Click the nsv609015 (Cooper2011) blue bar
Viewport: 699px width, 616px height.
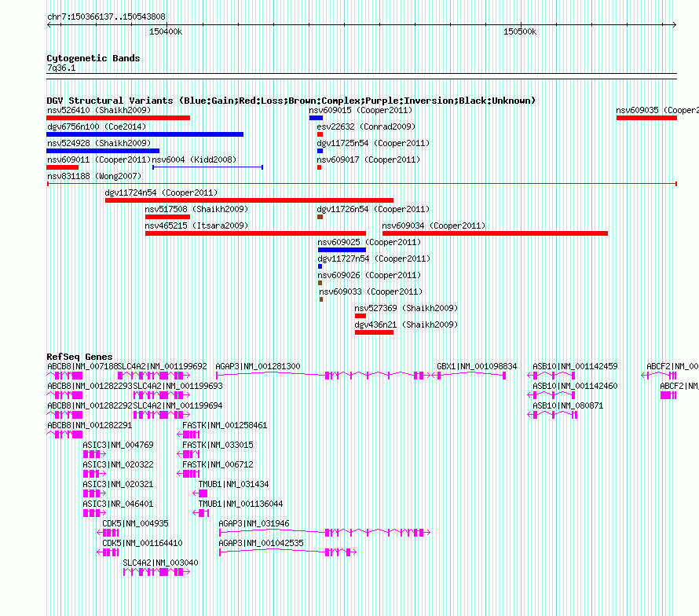(316, 118)
